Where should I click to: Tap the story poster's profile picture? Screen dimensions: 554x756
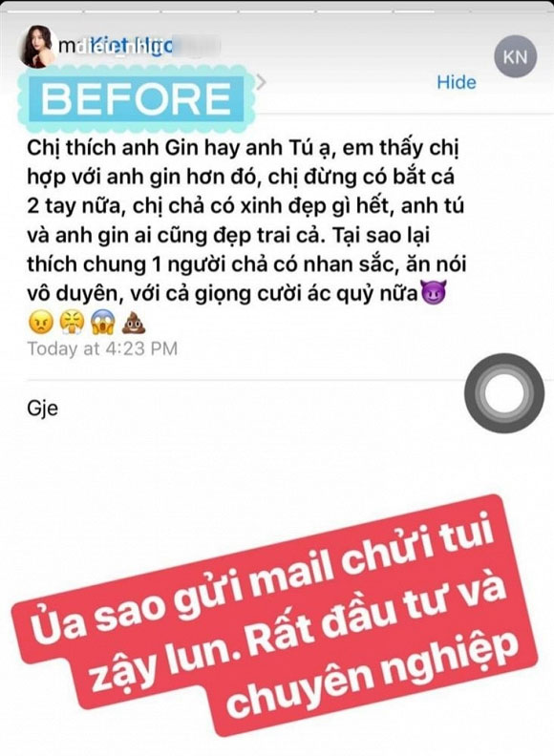pyautogui.click(x=38, y=47)
